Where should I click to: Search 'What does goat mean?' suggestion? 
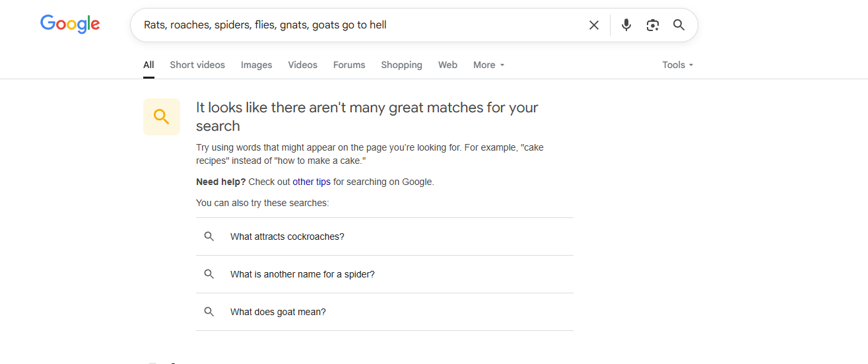click(x=385, y=312)
